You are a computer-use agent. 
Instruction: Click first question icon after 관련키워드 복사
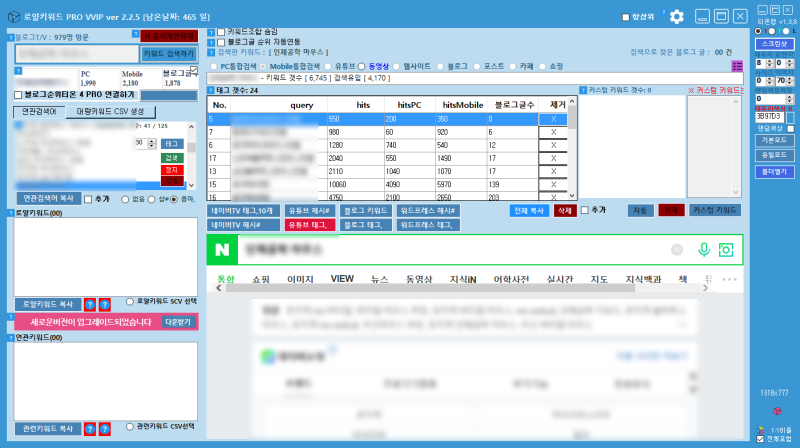(90, 429)
